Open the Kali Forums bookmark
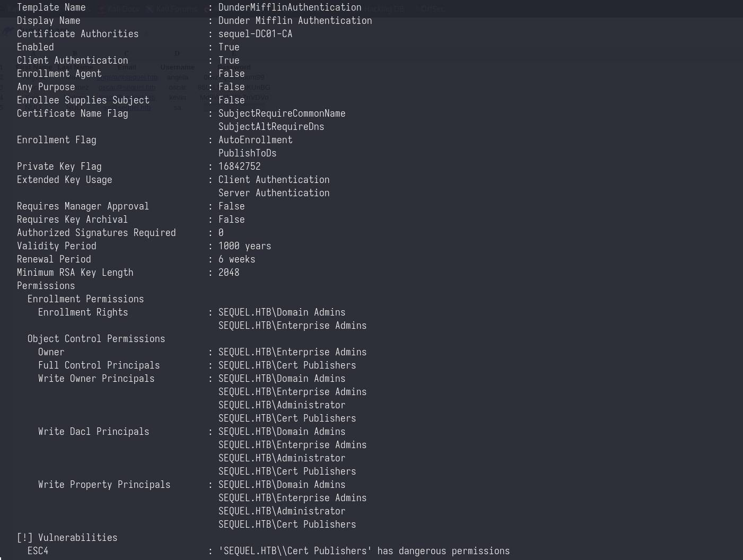This screenshot has width=743, height=560. tap(176, 9)
